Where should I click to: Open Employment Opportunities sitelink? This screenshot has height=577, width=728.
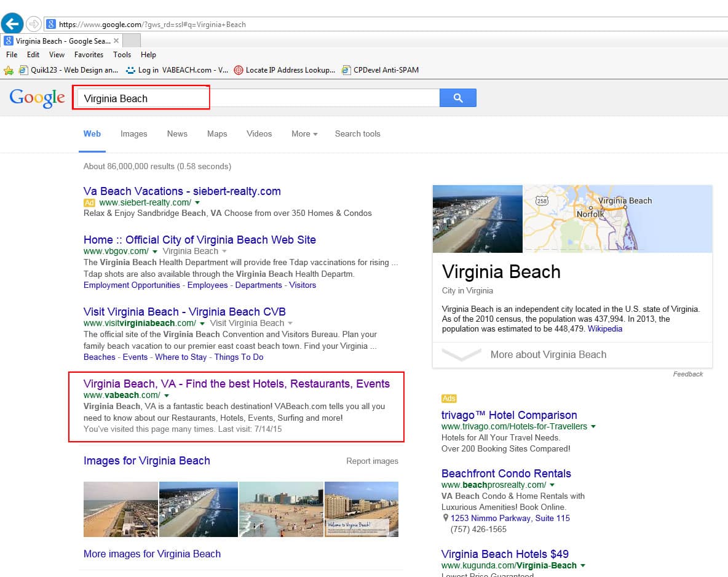click(x=132, y=285)
